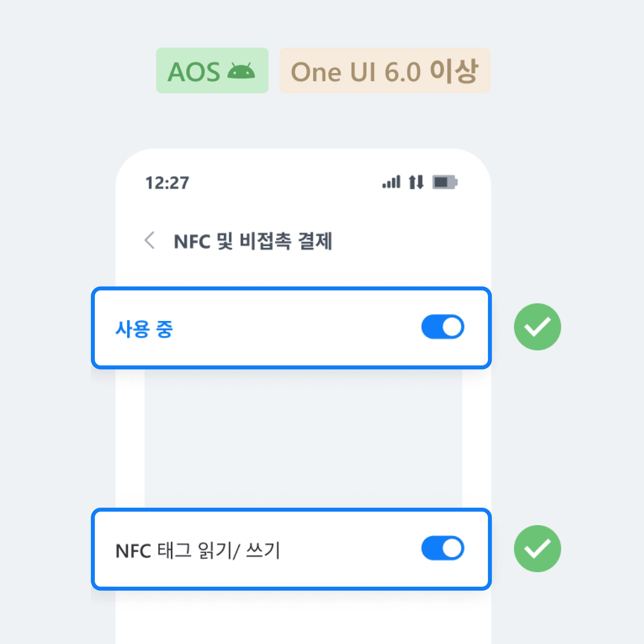Screen dimensions: 644x644
Task: Select the 'NFC 태그' label text
Action: pyautogui.click(x=153, y=550)
